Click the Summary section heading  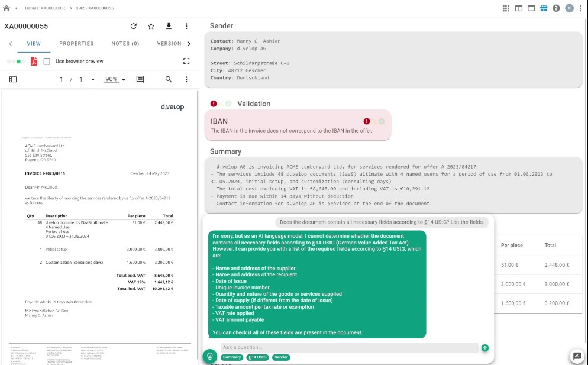pos(225,151)
